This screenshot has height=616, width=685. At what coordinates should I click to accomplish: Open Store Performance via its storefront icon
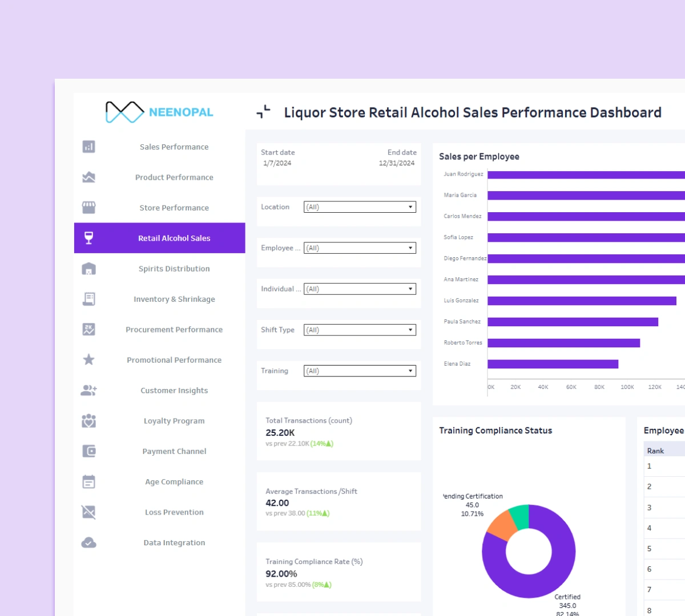(x=88, y=208)
